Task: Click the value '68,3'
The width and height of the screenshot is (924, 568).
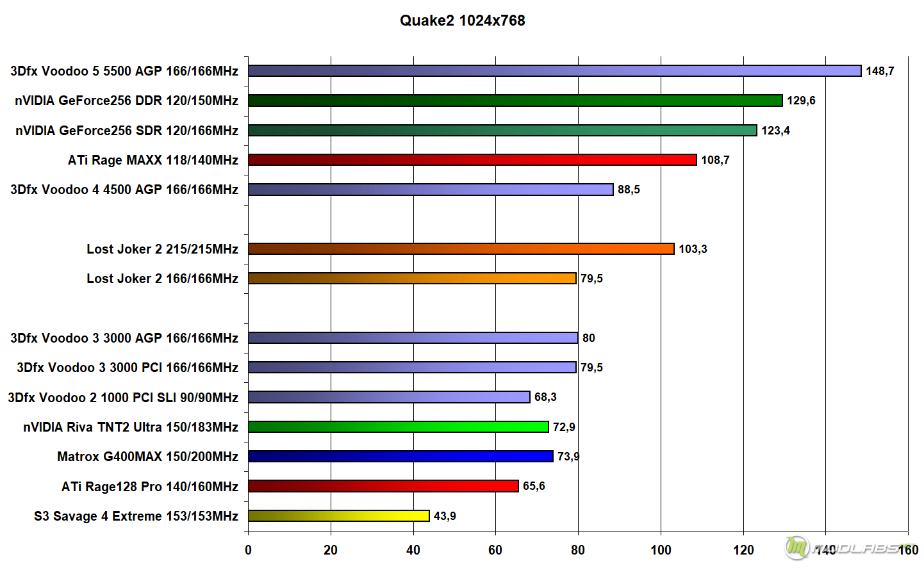Action: point(545,397)
